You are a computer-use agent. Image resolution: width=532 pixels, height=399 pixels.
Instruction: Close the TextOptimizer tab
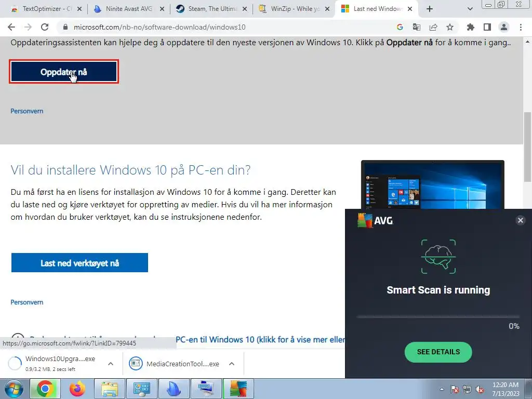click(79, 9)
